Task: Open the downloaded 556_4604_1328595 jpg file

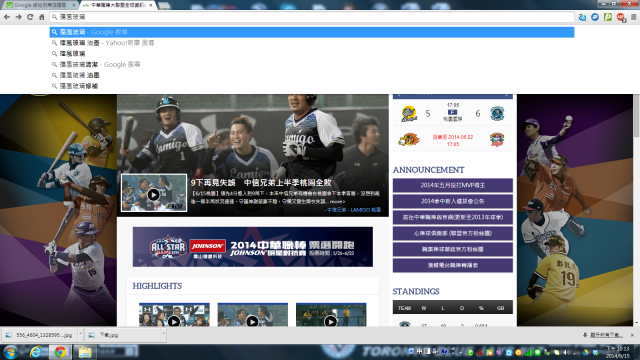Action: click(39, 335)
